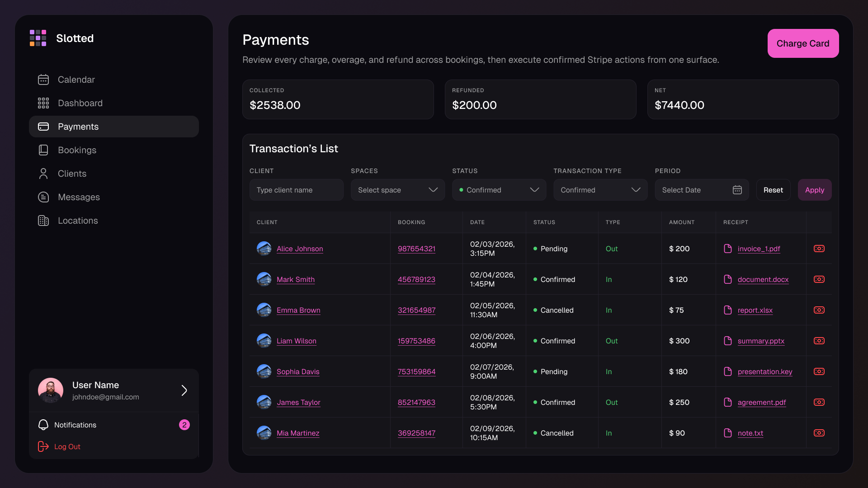This screenshot has height=488, width=868.
Task: Open the calendar icon in Select Date
Action: point(737,190)
